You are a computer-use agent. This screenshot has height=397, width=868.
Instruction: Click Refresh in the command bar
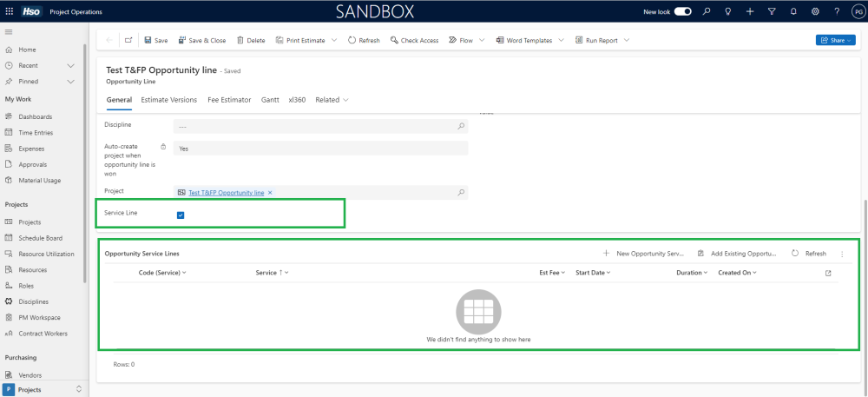point(364,41)
